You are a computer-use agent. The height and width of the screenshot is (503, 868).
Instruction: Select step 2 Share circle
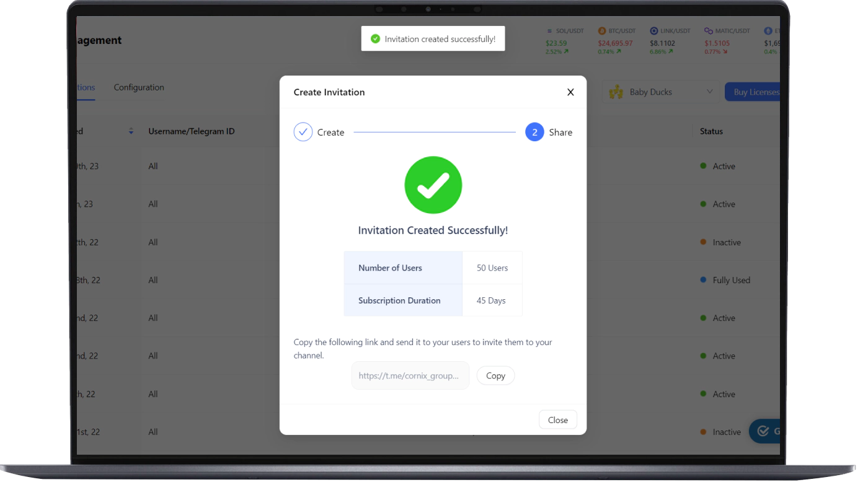(x=534, y=132)
